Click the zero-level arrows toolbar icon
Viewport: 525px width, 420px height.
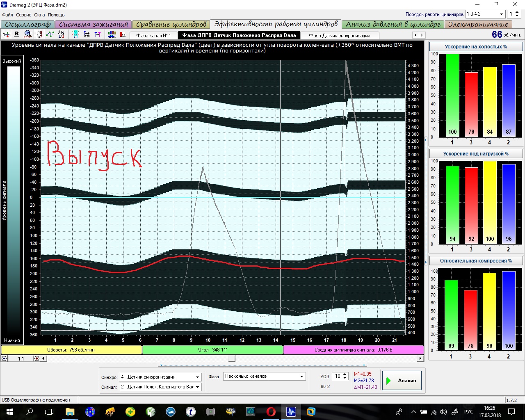coord(6,34)
